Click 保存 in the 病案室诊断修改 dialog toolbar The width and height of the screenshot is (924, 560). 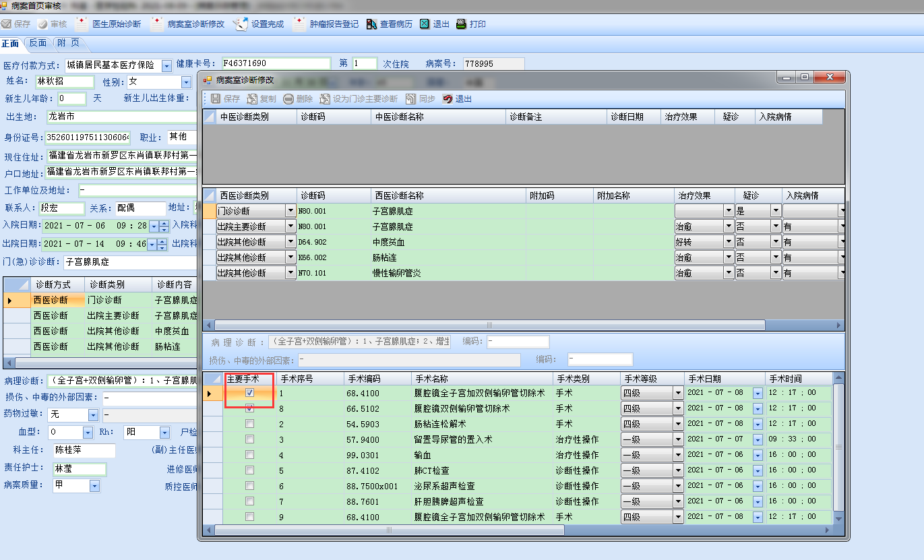pos(225,99)
